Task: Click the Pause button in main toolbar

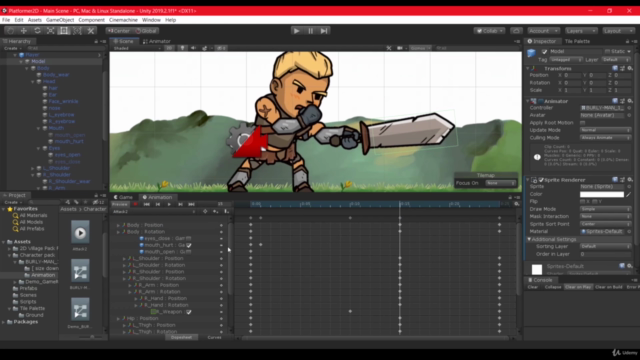Action: [310, 31]
